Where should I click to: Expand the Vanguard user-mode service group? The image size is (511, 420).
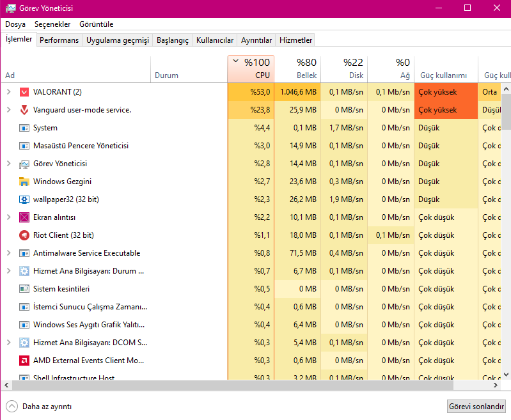click(9, 110)
